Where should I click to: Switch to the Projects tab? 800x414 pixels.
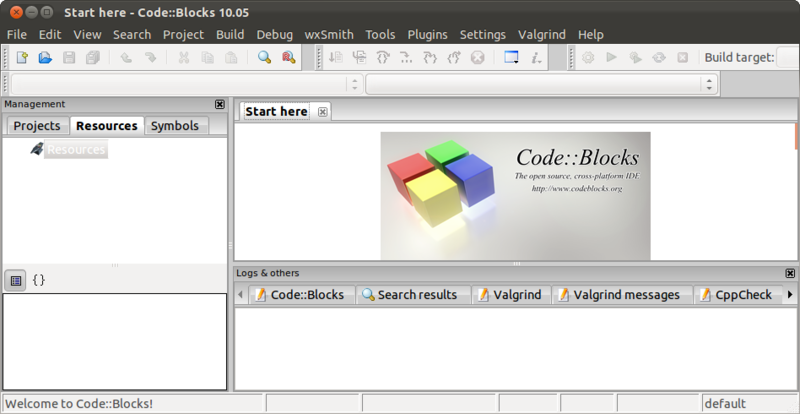click(x=37, y=126)
